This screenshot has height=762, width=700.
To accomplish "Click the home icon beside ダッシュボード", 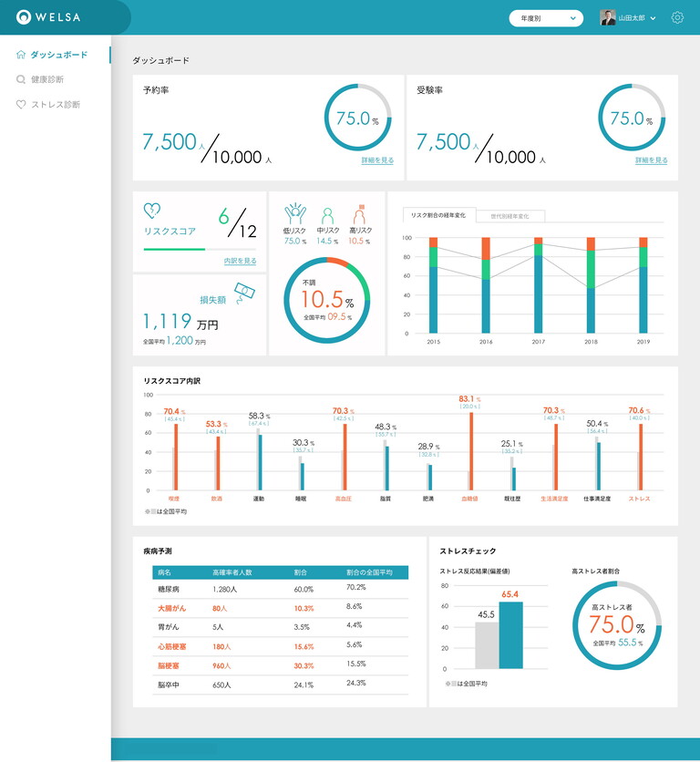I will tap(21, 55).
